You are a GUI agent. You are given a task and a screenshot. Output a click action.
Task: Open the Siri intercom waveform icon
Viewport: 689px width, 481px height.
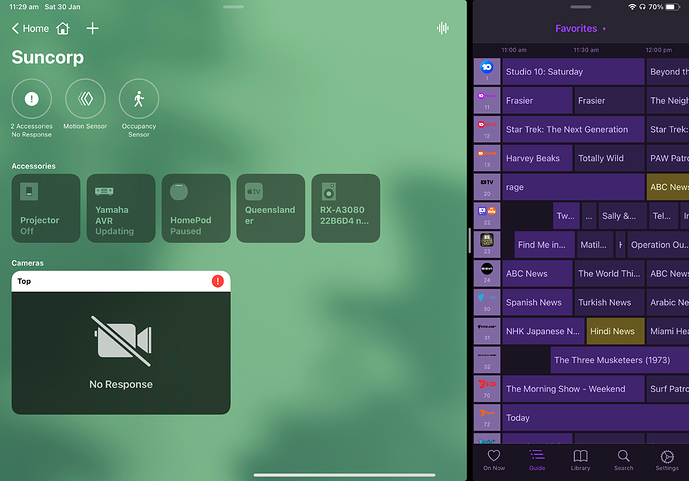click(443, 29)
